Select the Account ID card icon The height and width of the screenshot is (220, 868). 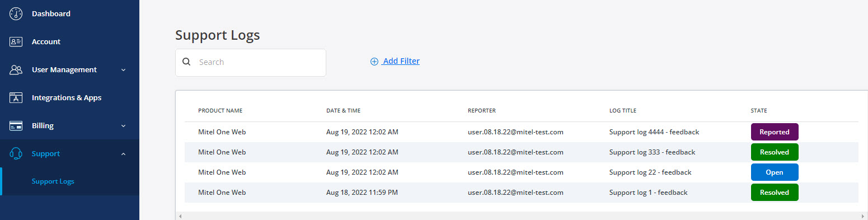(x=16, y=41)
